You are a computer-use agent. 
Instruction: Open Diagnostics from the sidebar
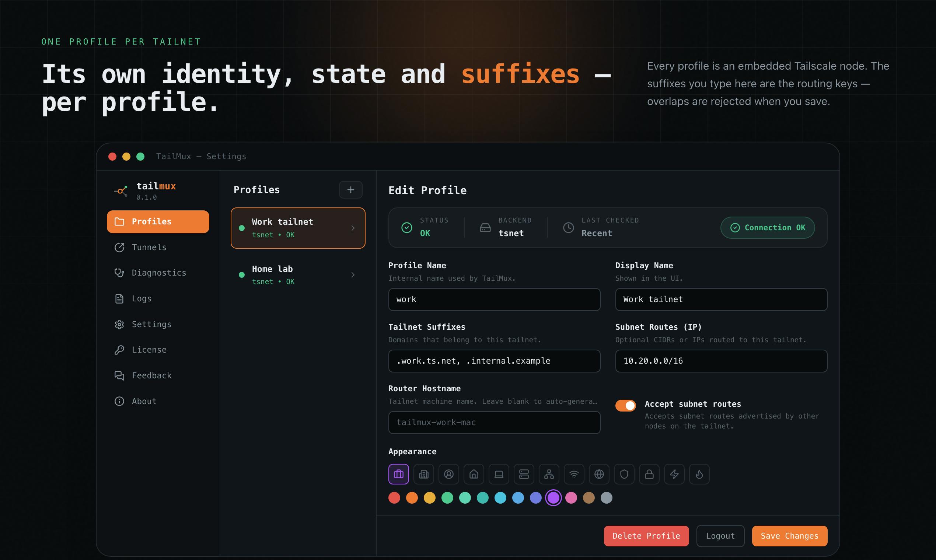(x=158, y=273)
